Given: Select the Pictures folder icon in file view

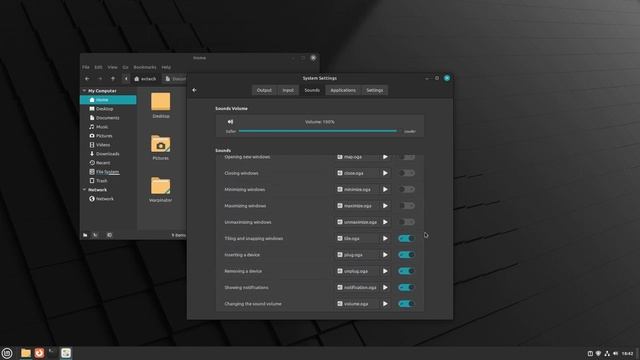Looking at the screenshot, I should click(160, 144).
